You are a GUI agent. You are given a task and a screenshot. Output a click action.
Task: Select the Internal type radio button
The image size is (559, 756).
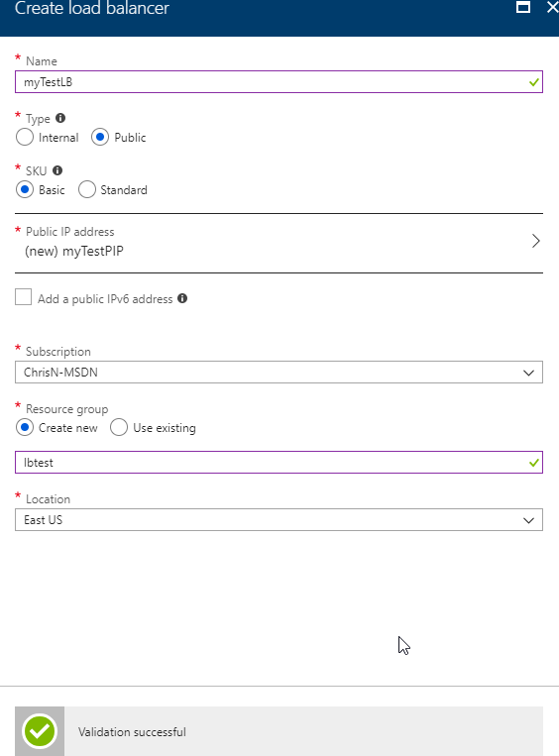pyautogui.click(x=25, y=137)
